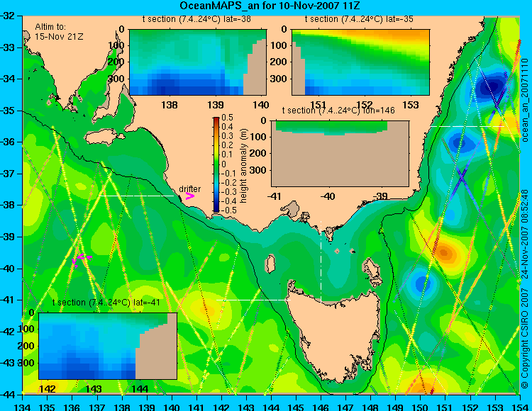Viewport: 532px width, 411px height.
Task: Click the white dash-dot vertical section line at longitude 146
Action: pyautogui.click(x=321, y=261)
